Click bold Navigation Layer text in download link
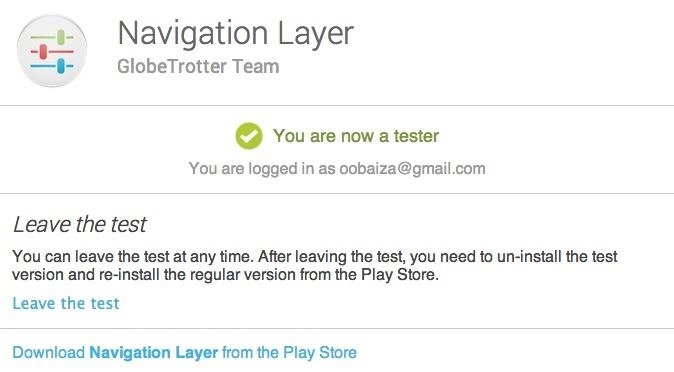This screenshot has width=674, height=372. click(153, 352)
